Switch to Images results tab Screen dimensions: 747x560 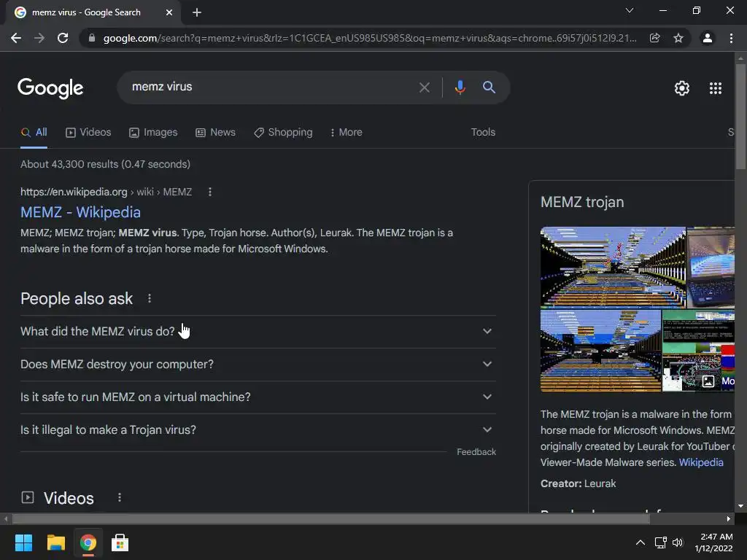click(153, 133)
